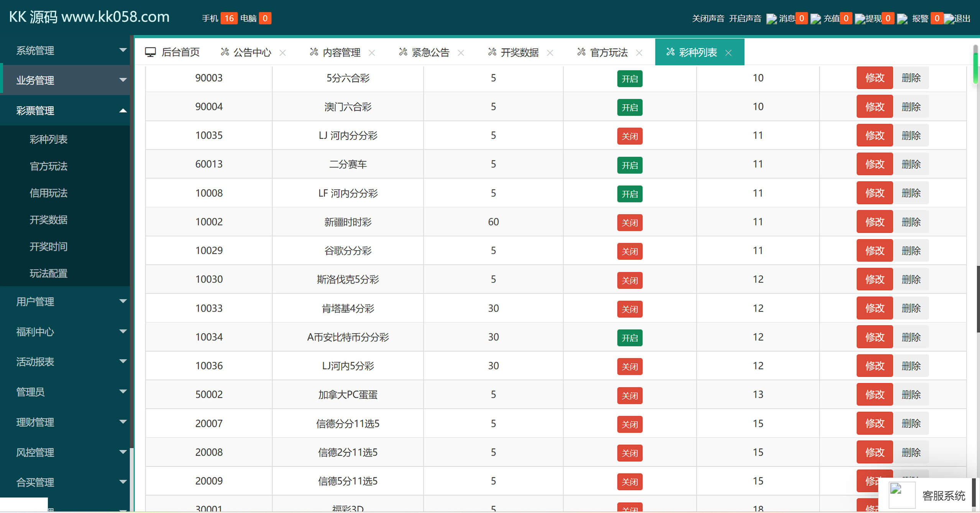This screenshot has width=980, height=513.
Task: Click the KK 源码 site title
Action: pyautogui.click(x=89, y=17)
